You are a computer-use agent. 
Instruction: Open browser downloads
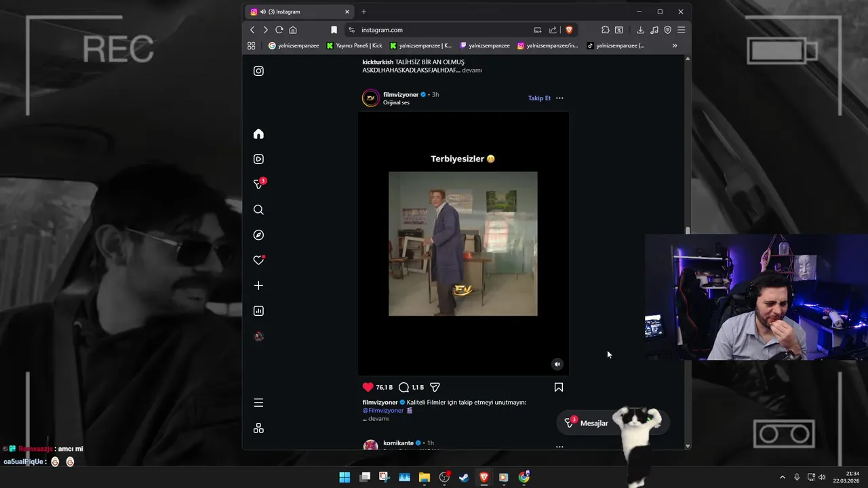coord(640,30)
